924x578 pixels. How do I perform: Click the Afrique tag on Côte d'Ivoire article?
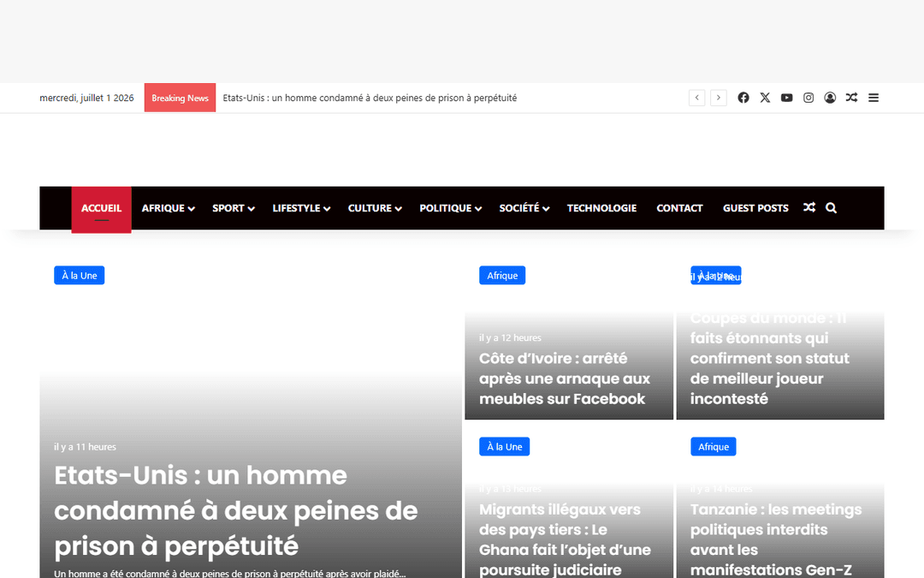point(502,276)
